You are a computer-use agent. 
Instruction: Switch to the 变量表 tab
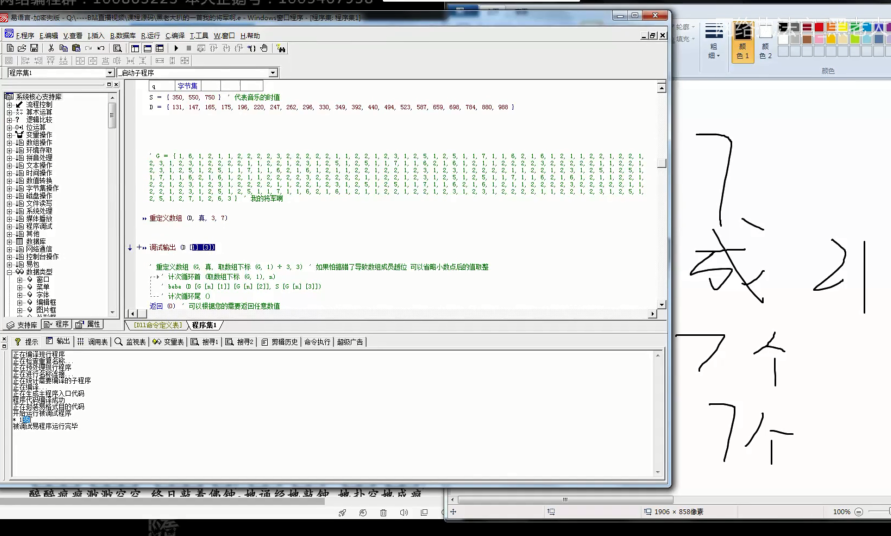click(169, 341)
